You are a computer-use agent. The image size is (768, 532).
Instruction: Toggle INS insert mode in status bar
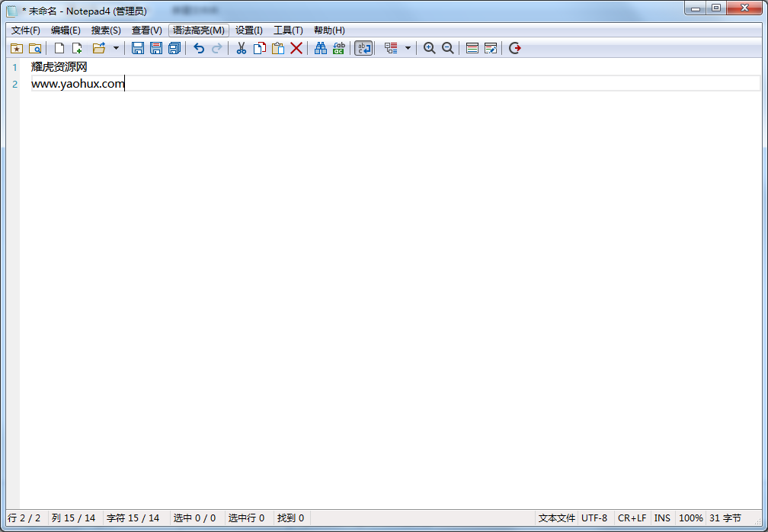point(662,518)
